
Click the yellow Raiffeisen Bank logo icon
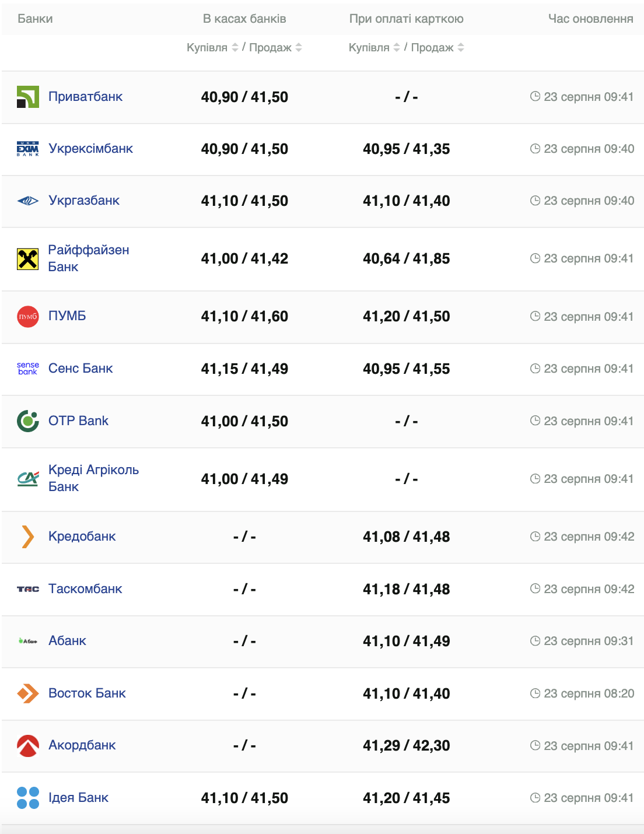tap(28, 258)
